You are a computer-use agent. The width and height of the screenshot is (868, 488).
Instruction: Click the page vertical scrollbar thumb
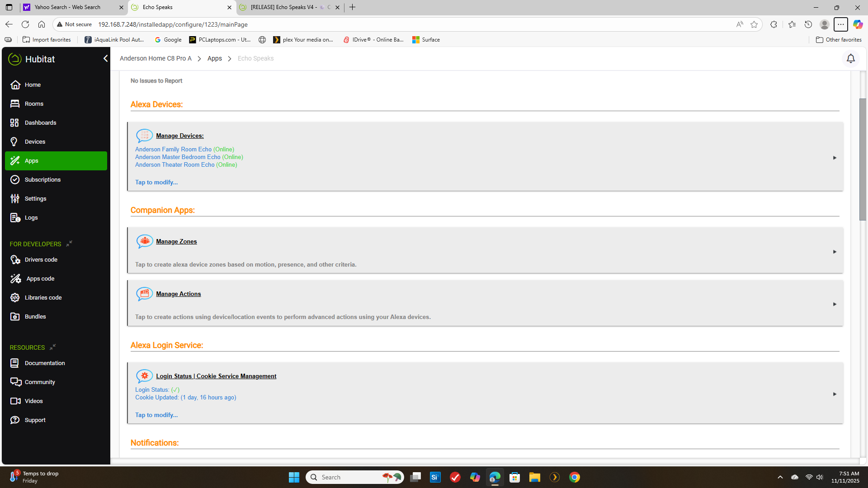click(x=863, y=158)
